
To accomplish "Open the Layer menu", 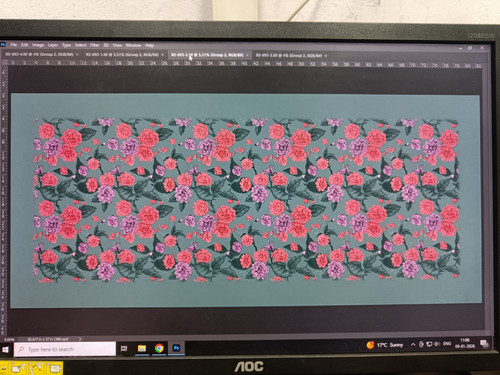I will (x=53, y=45).
